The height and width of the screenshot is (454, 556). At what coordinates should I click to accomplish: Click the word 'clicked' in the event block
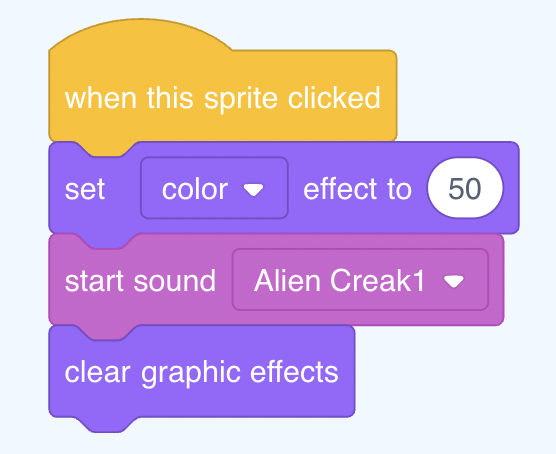[x=334, y=97]
